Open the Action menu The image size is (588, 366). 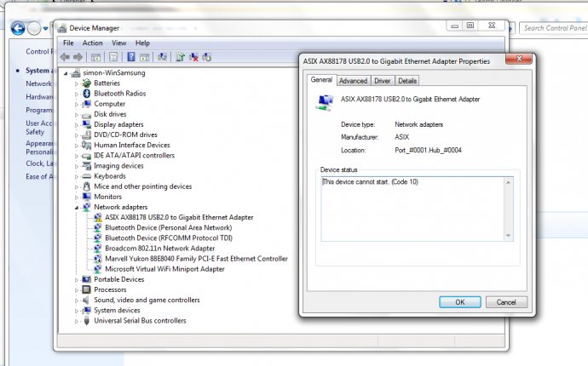tap(93, 43)
